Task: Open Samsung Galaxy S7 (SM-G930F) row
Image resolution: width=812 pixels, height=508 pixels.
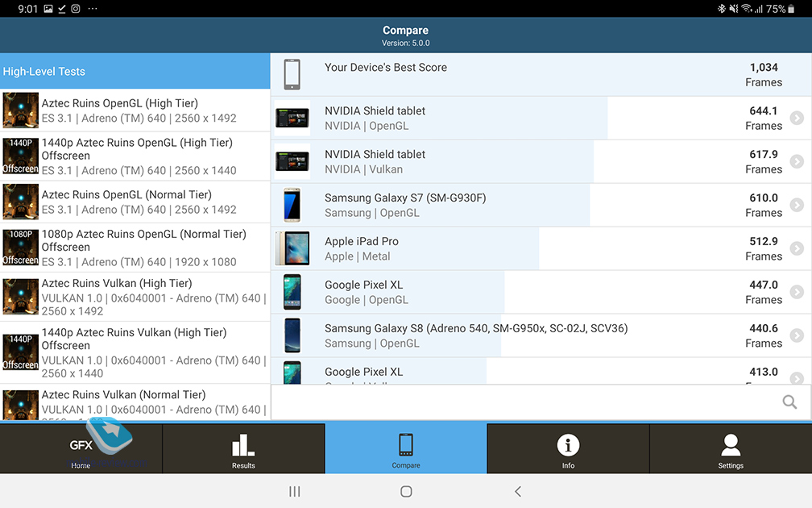Action: click(x=541, y=206)
